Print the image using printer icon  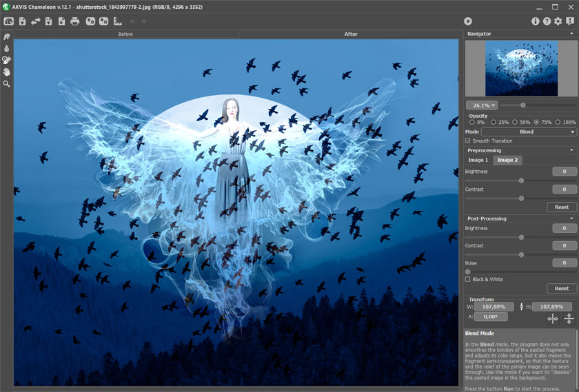pos(75,21)
